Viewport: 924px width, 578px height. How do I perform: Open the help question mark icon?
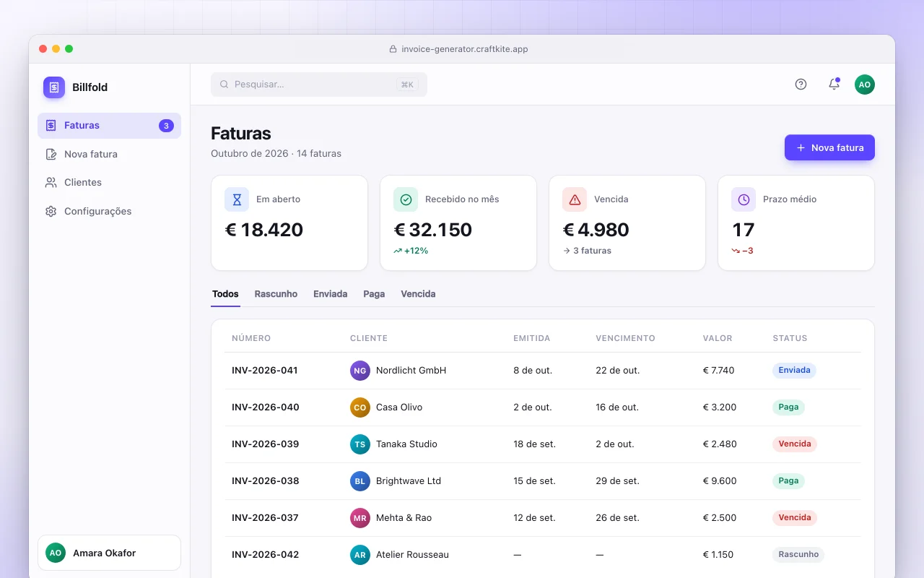[x=801, y=85]
